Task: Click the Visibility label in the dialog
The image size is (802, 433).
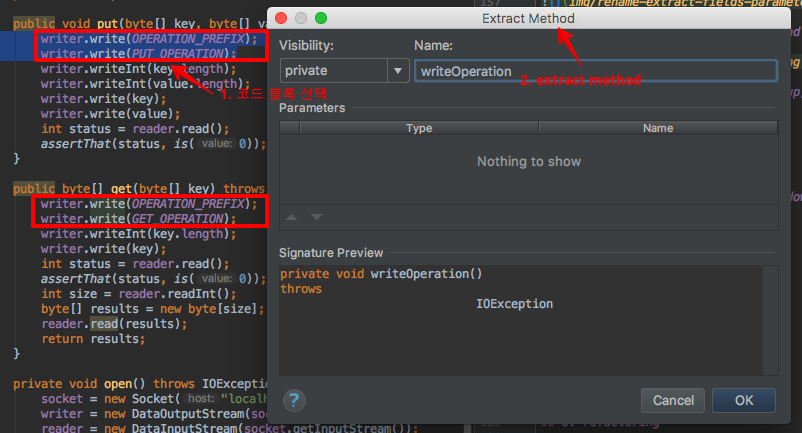Action: 306,45
